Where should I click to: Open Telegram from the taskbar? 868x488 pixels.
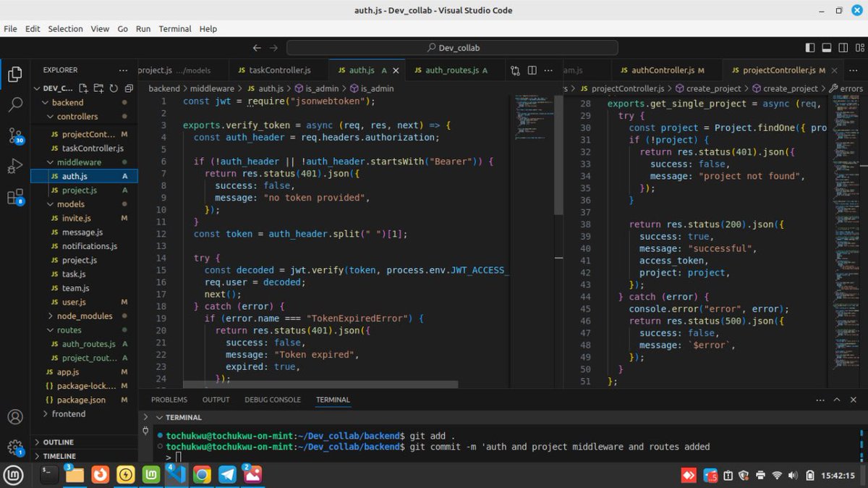pos(227,475)
